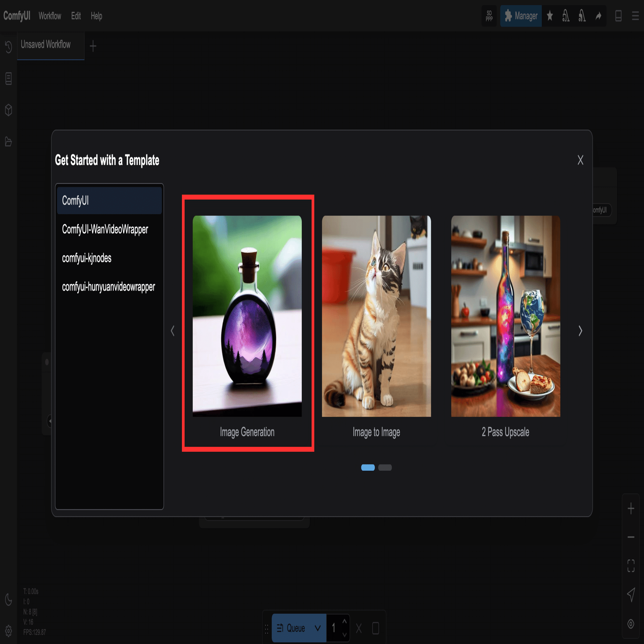Click the share arrow icon

(598, 16)
